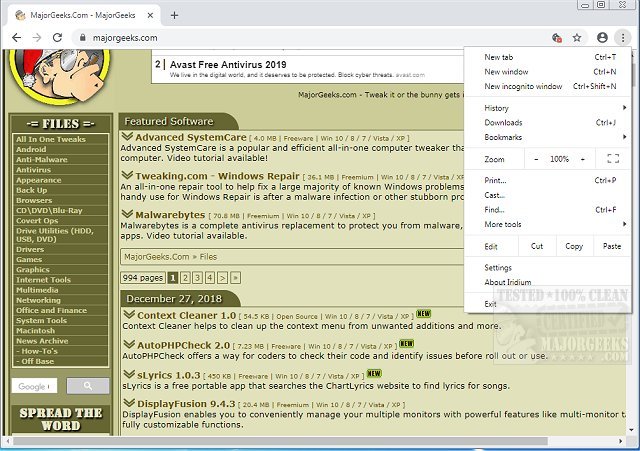Open the Antivirus category
The width and height of the screenshot is (640, 451).
(x=33, y=170)
